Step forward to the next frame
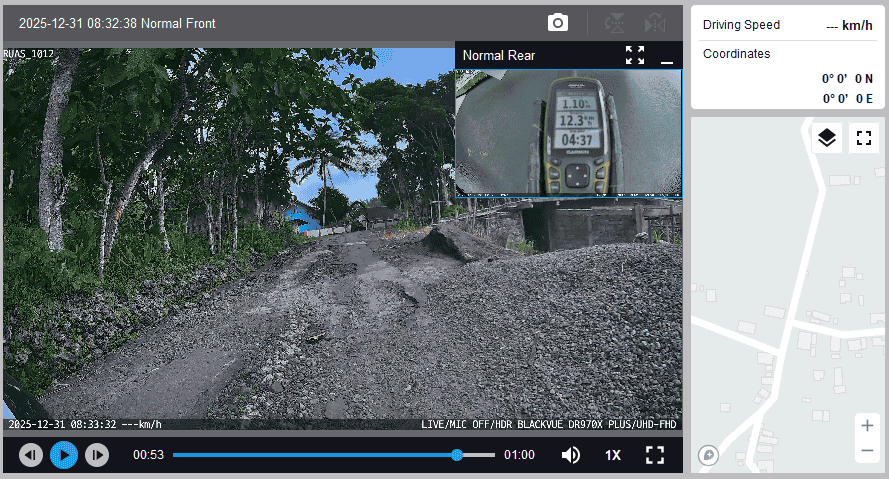 tap(96, 455)
